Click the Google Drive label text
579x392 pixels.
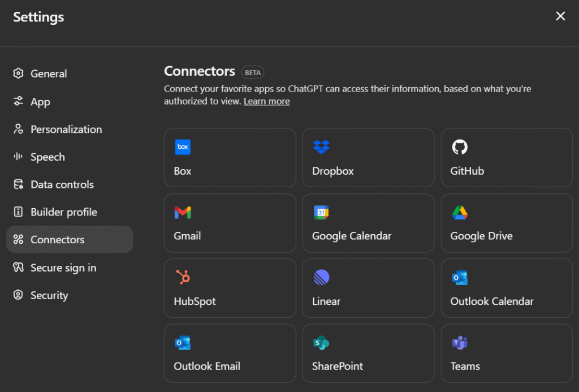pyautogui.click(x=482, y=236)
